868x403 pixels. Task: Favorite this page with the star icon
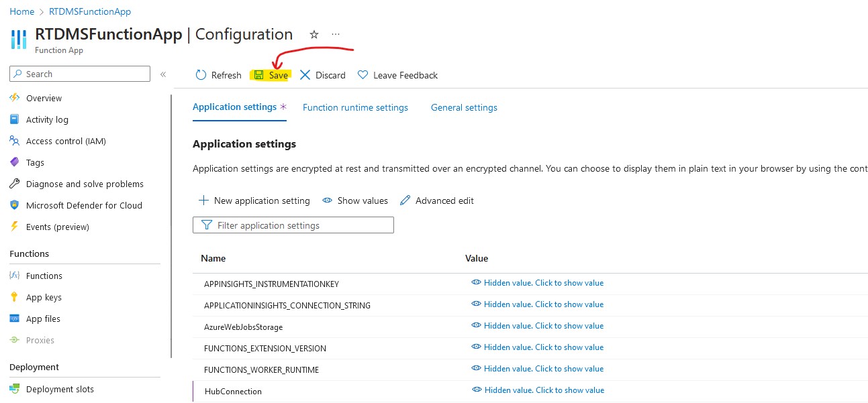pyautogui.click(x=314, y=34)
